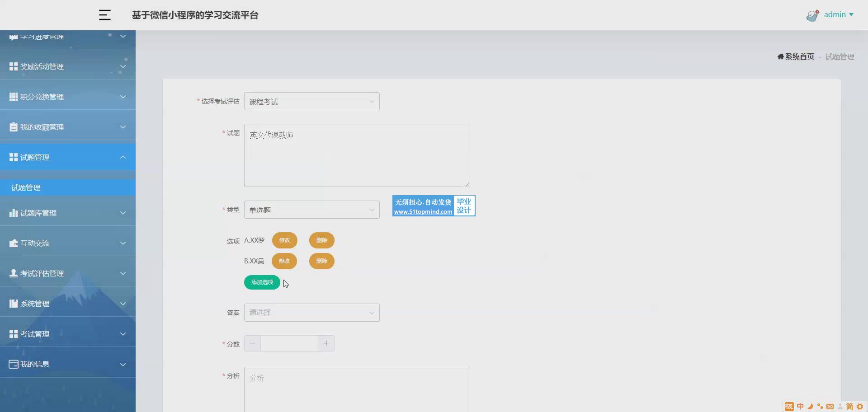Image resolution: width=868 pixels, height=412 pixels.
Task: Focus the 分数 number input field
Action: click(289, 343)
